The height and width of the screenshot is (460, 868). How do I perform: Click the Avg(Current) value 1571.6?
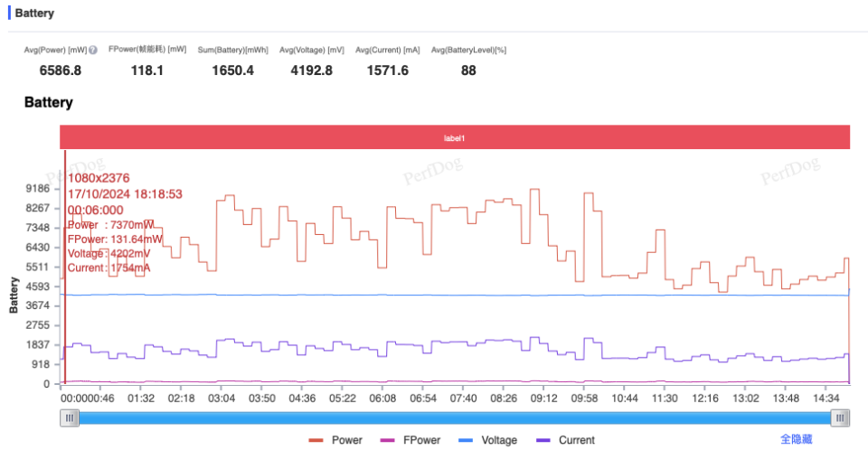coord(388,70)
